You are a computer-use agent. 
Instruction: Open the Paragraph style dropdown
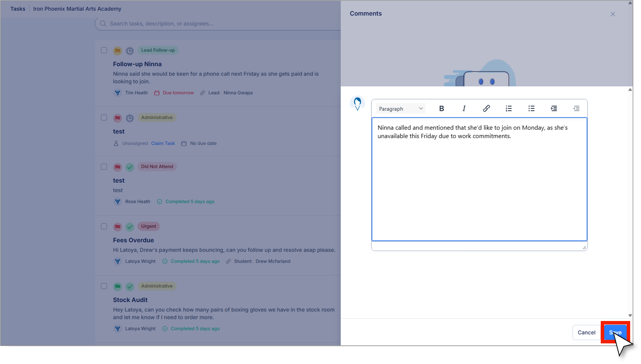tap(400, 109)
